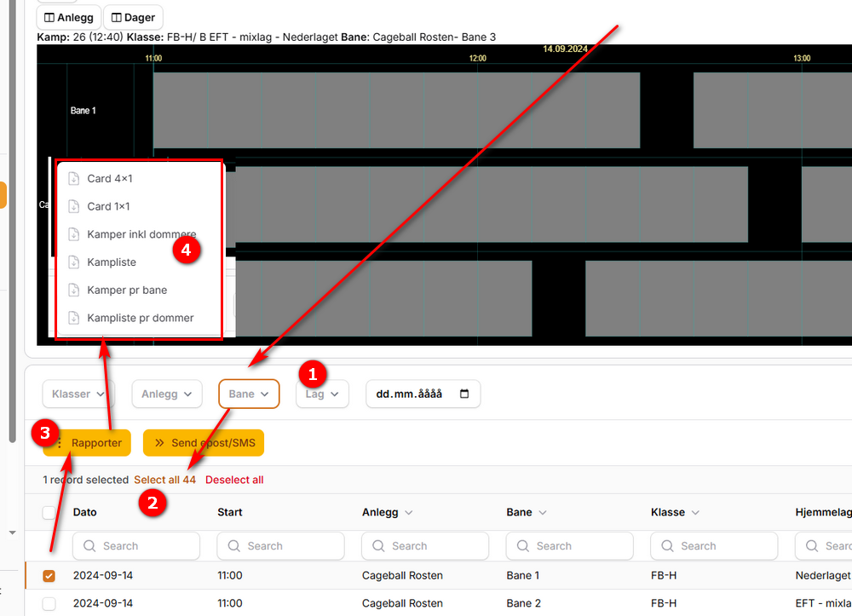The height and width of the screenshot is (616, 852).
Task: Click the 14.09.2024 date label in schedule
Action: pos(565,49)
